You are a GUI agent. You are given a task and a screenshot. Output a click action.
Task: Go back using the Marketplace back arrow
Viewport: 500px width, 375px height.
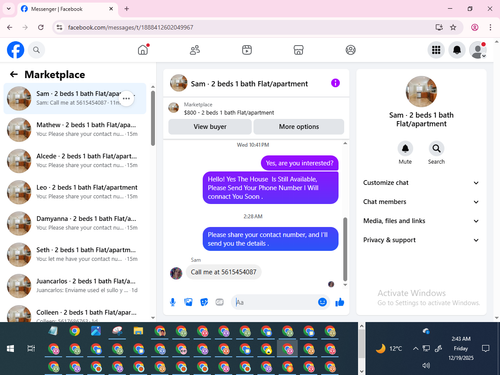(14, 74)
